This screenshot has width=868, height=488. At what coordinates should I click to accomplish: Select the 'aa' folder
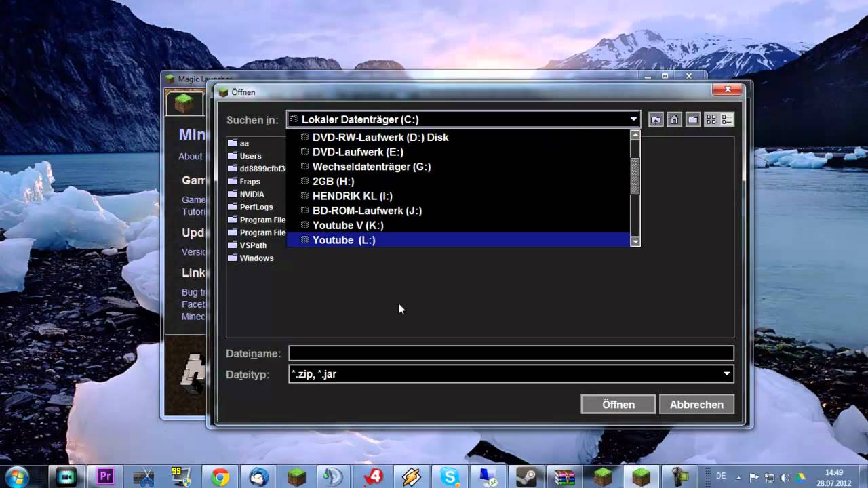tap(239, 143)
